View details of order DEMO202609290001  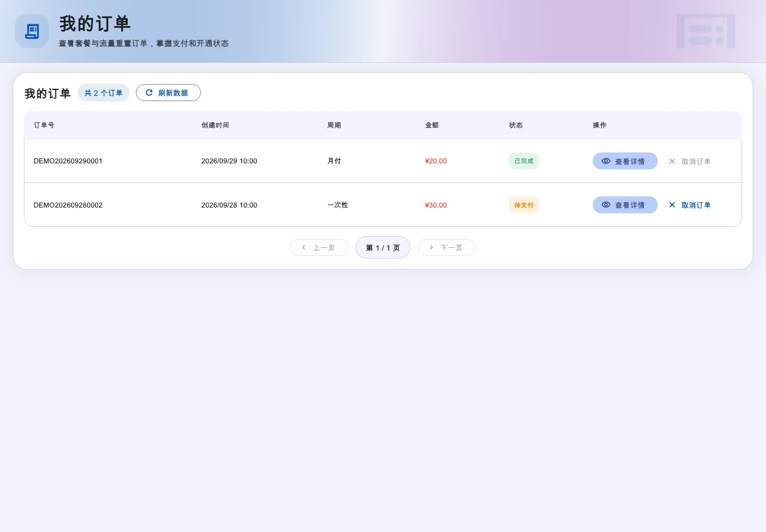click(625, 161)
